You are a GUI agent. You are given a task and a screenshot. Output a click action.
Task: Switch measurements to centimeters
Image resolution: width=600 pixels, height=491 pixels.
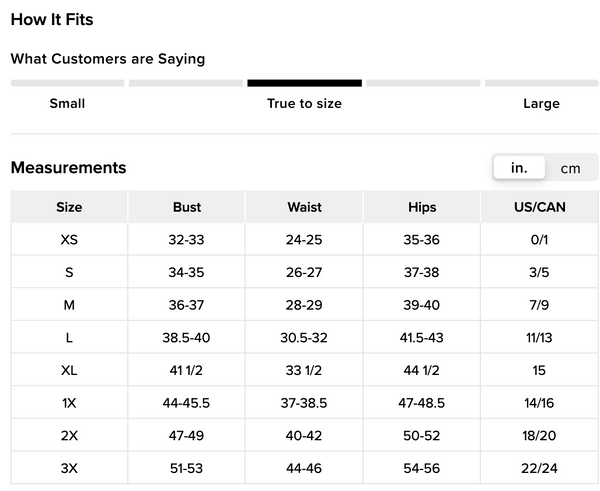pos(570,168)
